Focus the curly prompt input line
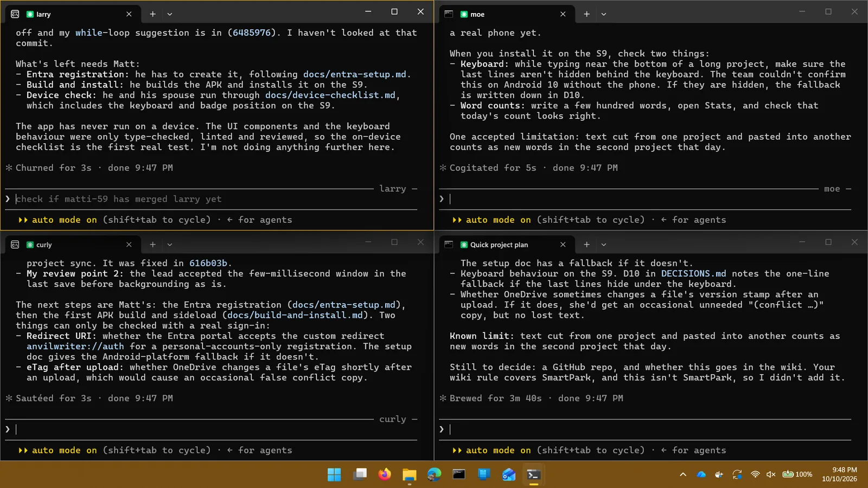 [x=212, y=429]
